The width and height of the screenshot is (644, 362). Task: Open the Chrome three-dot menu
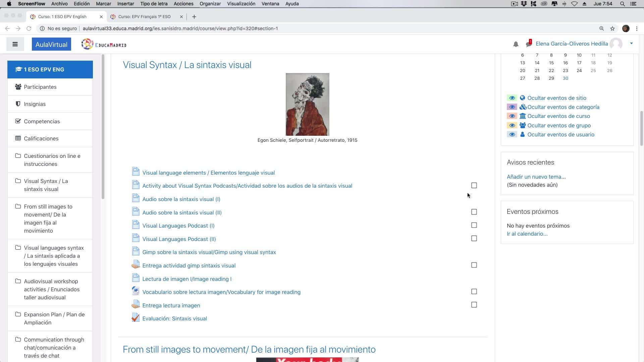tap(637, 28)
